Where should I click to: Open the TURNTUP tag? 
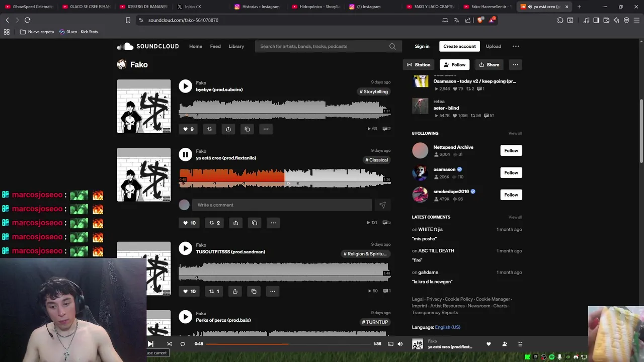[375, 322]
